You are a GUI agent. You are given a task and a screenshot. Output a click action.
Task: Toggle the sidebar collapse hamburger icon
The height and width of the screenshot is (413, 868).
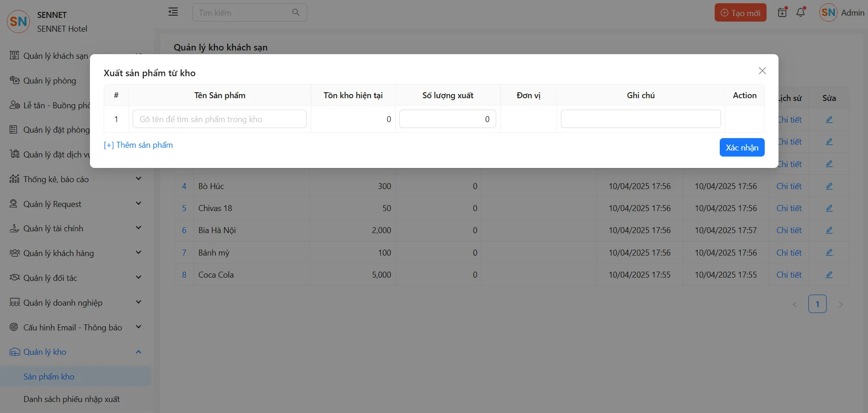coord(173,12)
